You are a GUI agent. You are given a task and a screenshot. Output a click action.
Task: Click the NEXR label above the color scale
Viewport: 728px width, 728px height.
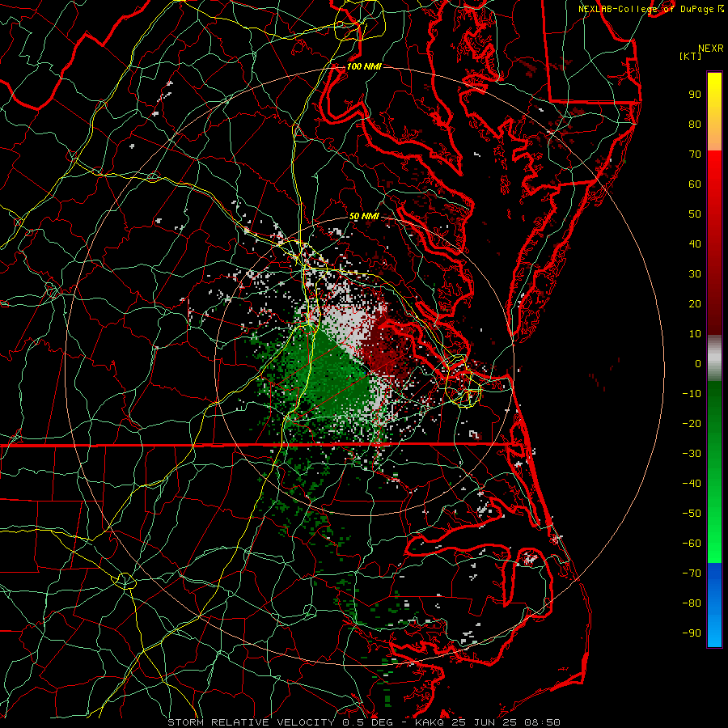point(711,49)
